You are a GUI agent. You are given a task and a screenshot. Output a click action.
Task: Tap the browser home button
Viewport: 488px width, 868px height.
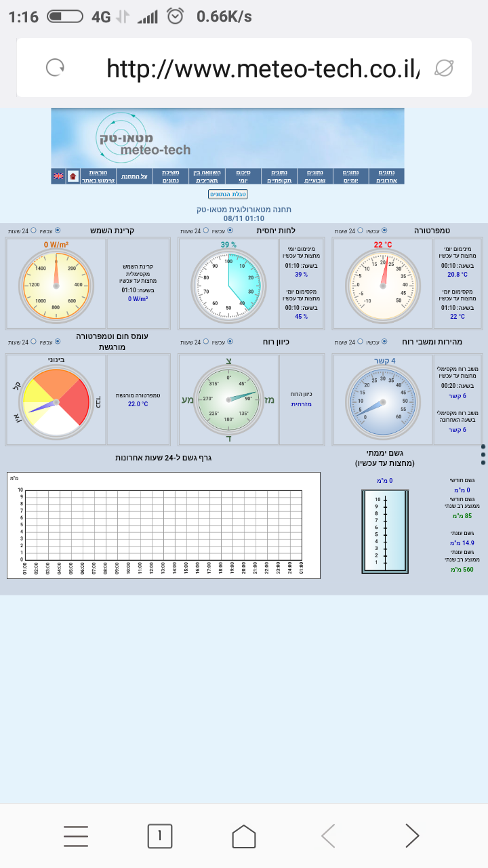click(244, 836)
